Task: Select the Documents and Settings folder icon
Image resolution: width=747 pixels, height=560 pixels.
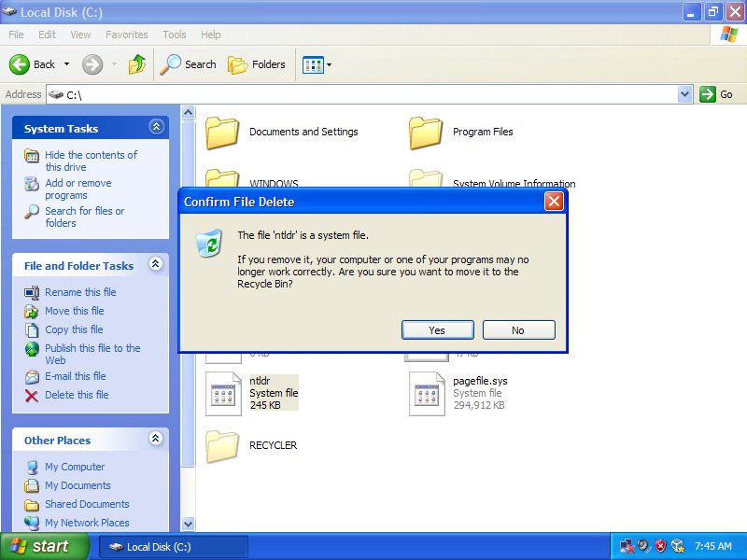Action: coord(222,133)
